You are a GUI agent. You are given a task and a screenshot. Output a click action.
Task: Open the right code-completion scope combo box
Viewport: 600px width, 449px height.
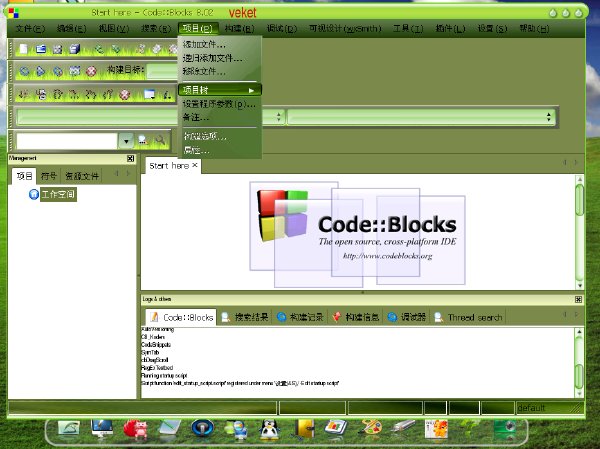421,117
